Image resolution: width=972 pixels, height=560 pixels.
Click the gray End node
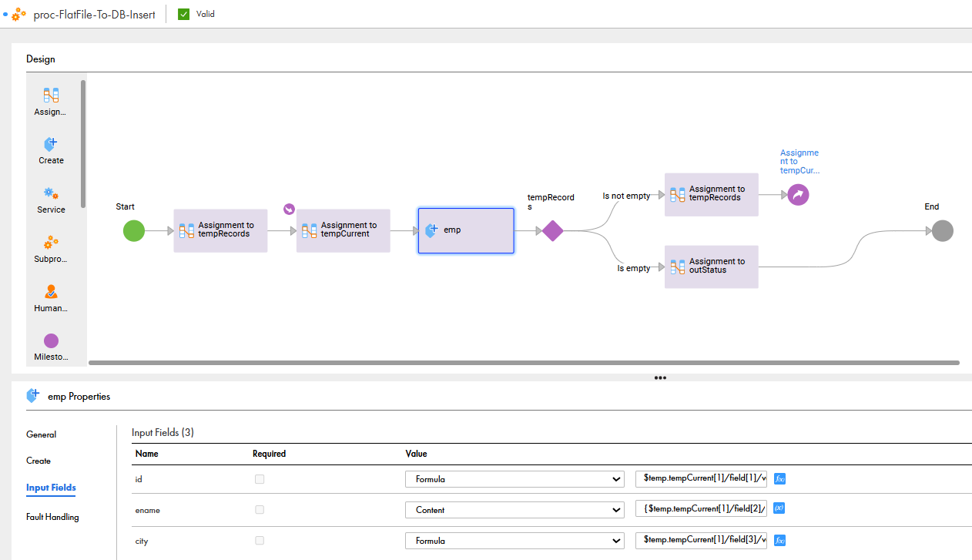pos(942,230)
